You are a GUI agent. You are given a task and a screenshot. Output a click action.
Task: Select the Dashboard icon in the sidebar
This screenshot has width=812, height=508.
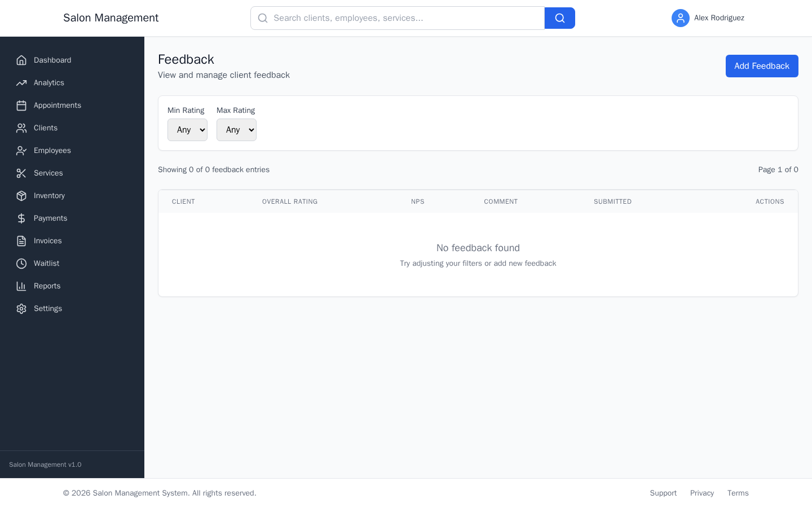pos(21,60)
